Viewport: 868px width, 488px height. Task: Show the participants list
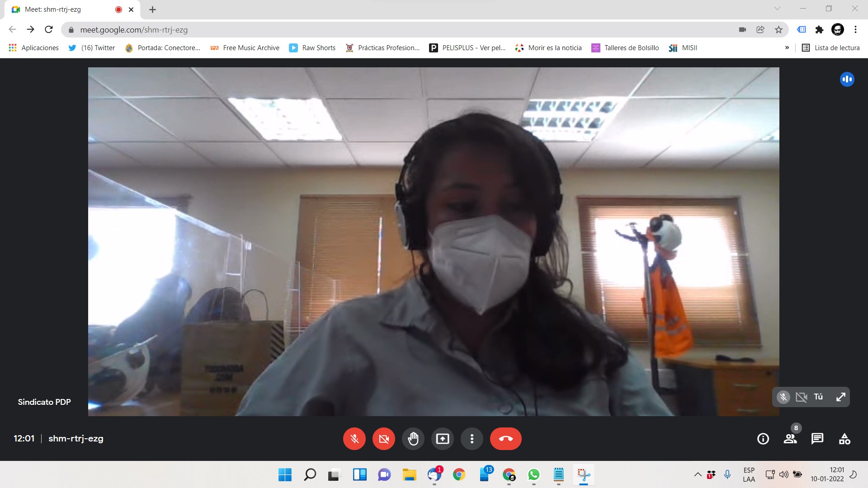790,439
